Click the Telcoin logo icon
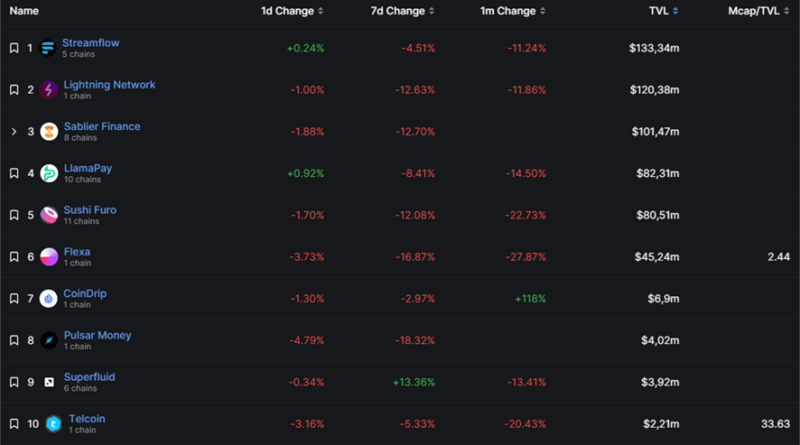Screen dimensions: 800x445 48,424
